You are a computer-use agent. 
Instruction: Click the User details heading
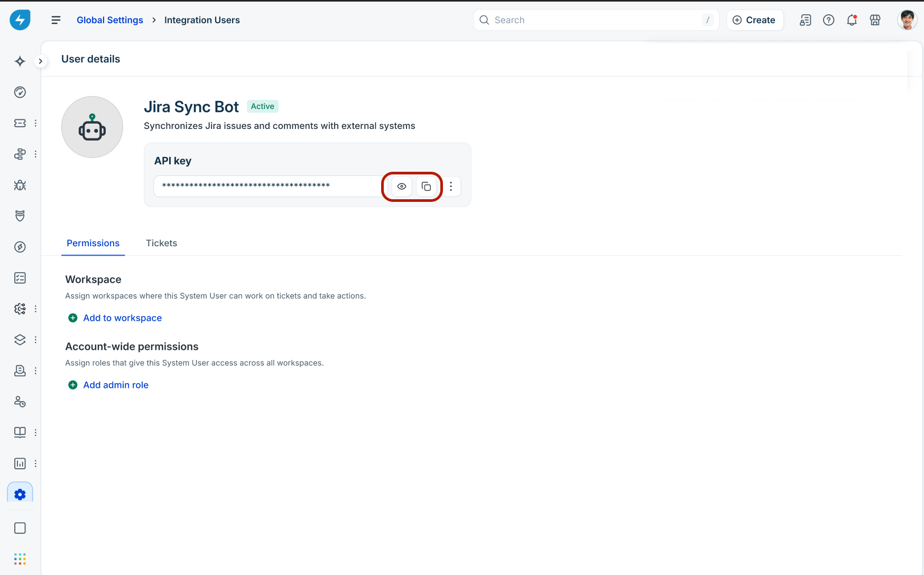point(91,59)
